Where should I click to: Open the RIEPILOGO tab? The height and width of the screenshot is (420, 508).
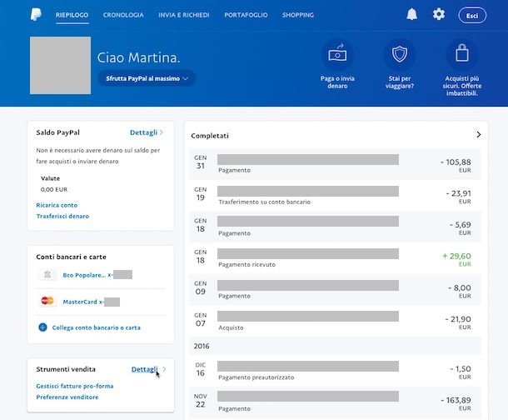pos(72,15)
